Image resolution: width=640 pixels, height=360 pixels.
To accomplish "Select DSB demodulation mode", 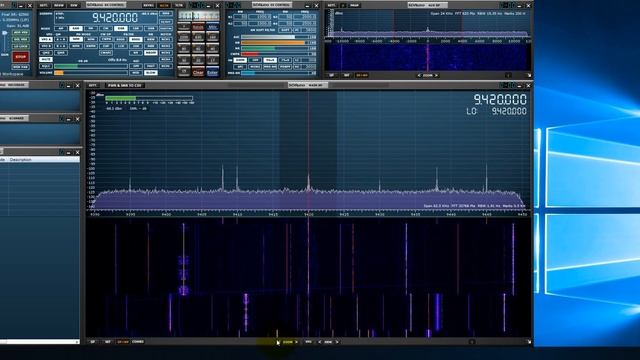I will click(121, 29).
